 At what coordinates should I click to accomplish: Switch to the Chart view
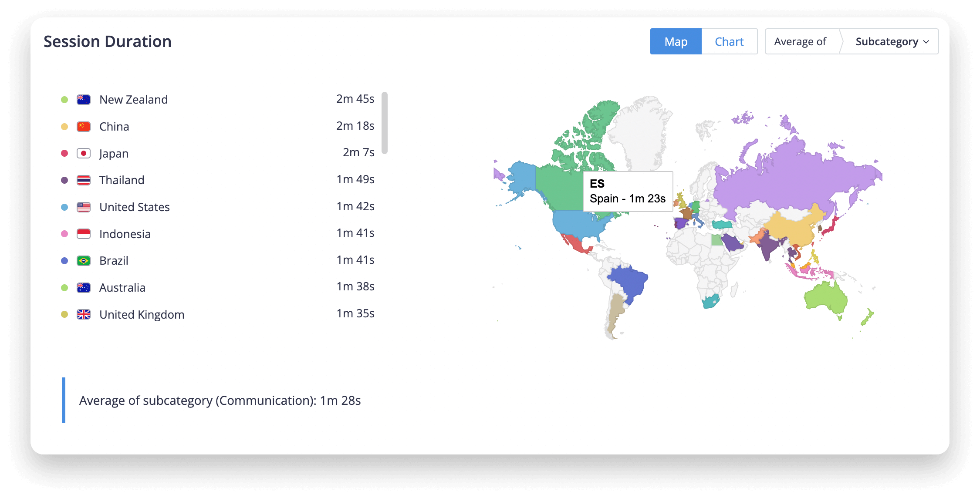[x=729, y=41]
